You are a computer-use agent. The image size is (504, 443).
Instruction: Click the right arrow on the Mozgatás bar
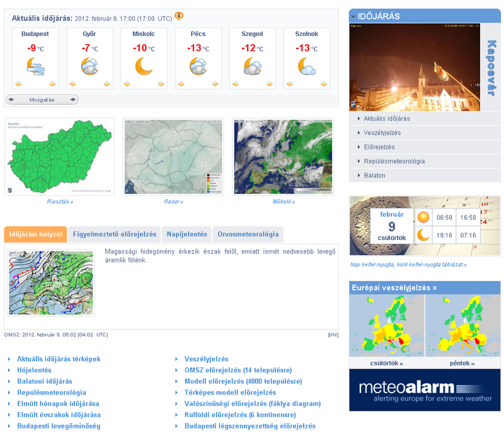[x=74, y=100]
